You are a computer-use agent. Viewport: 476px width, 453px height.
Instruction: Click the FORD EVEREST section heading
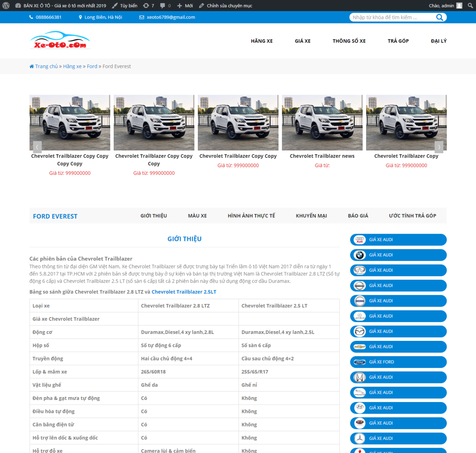[x=55, y=216]
